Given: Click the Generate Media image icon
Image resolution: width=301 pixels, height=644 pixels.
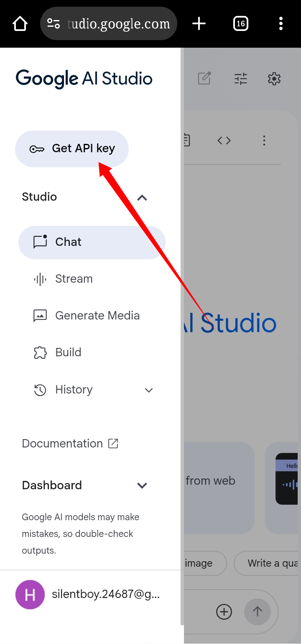Looking at the screenshot, I should (x=40, y=316).
